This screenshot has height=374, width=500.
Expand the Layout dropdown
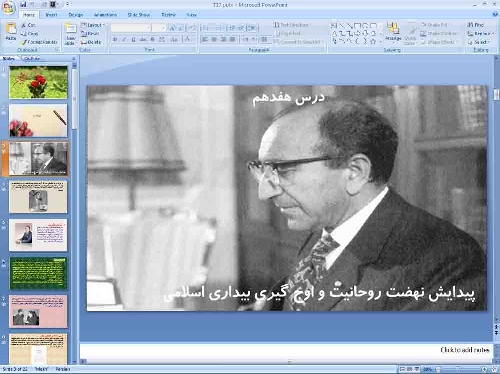coord(93,25)
